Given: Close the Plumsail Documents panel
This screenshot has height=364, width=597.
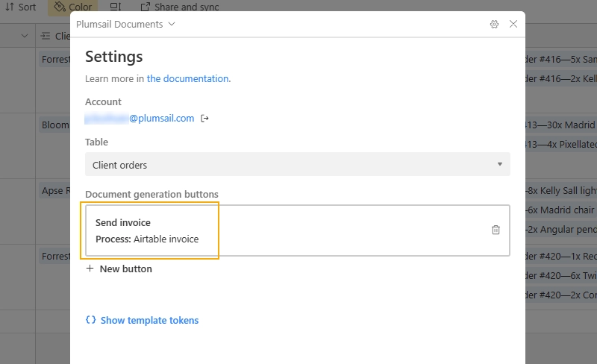Looking at the screenshot, I should 513,24.
